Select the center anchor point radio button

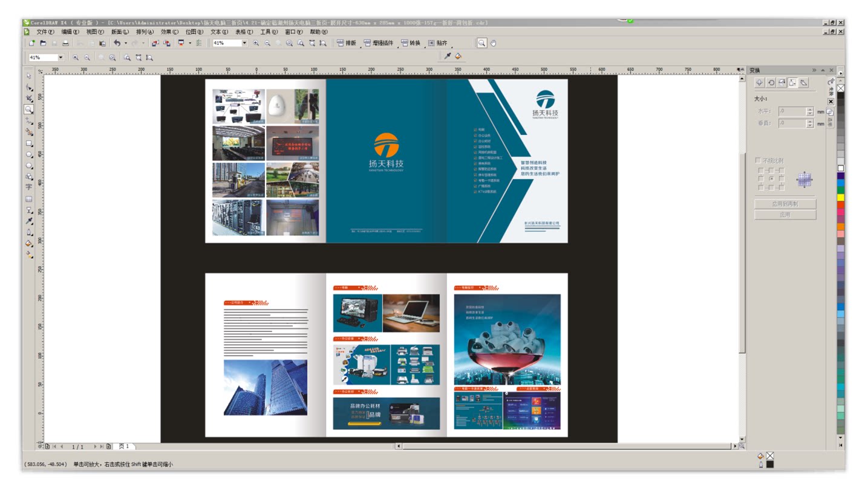(771, 178)
